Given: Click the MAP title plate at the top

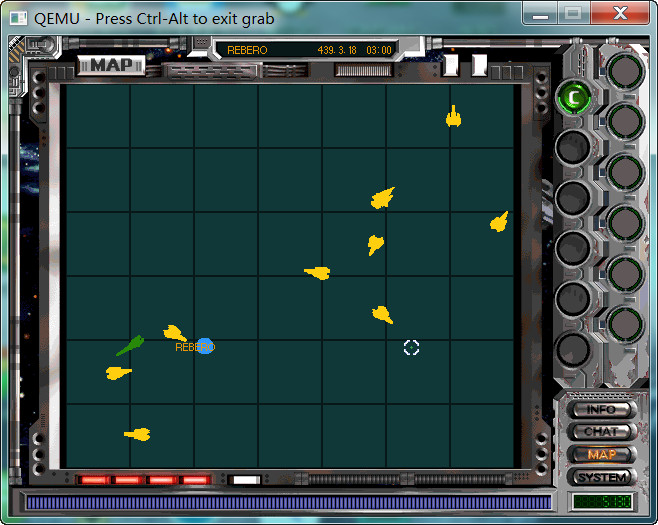Looking at the screenshot, I should click(x=111, y=65).
